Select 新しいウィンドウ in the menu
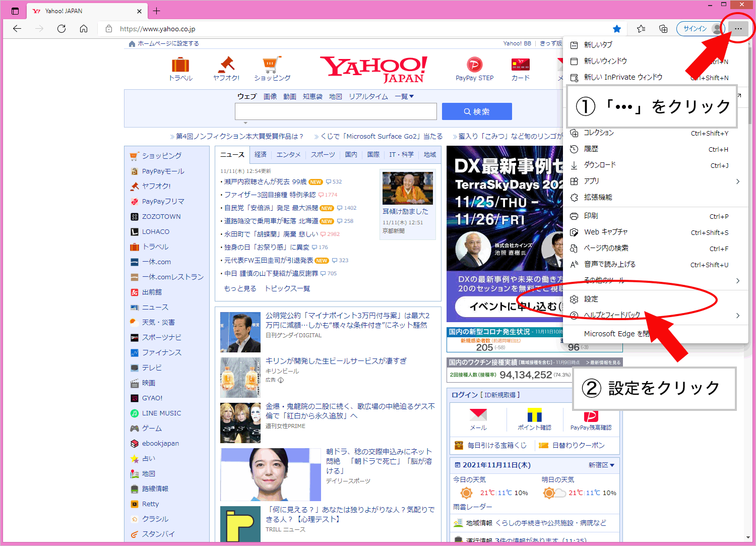Image resolution: width=756 pixels, height=546 pixels. 655,61
